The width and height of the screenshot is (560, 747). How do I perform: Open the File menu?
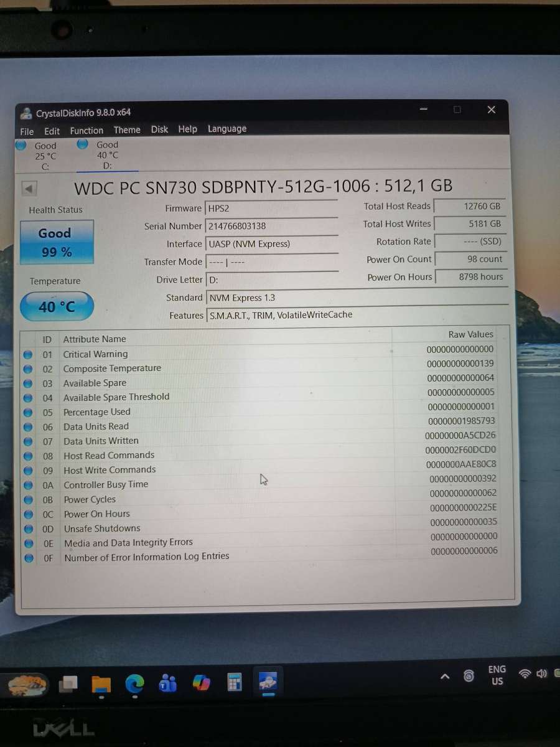click(27, 131)
